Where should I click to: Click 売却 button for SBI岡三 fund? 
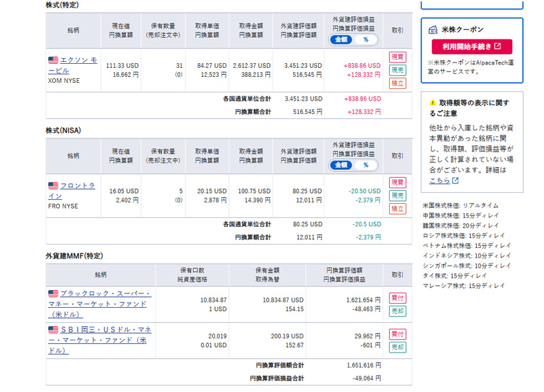[x=398, y=347]
